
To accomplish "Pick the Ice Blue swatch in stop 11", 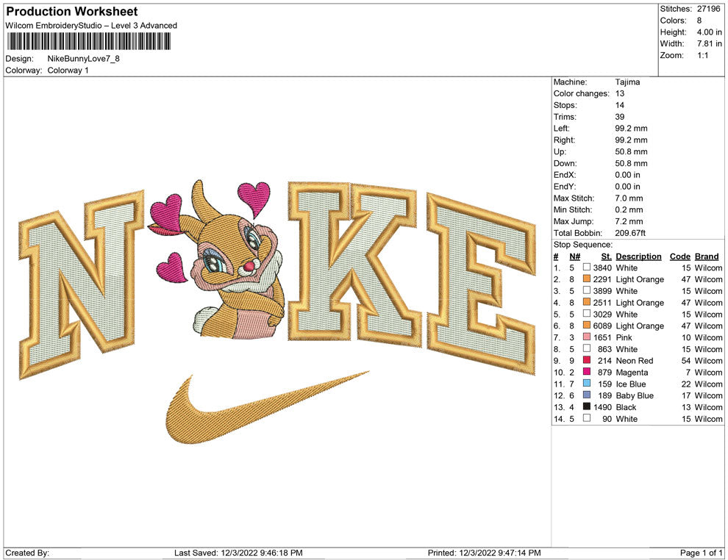I will (x=587, y=383).
